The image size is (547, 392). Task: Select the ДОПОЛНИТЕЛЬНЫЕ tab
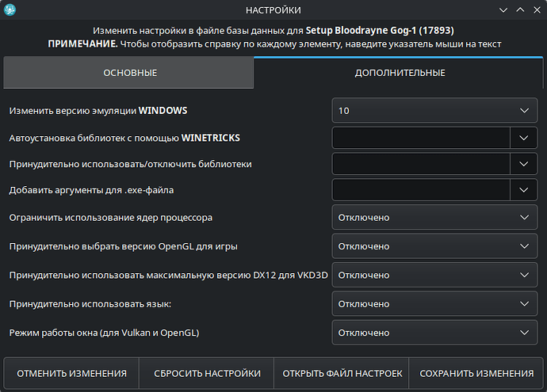pyautogui.click(x=400, y=73)
